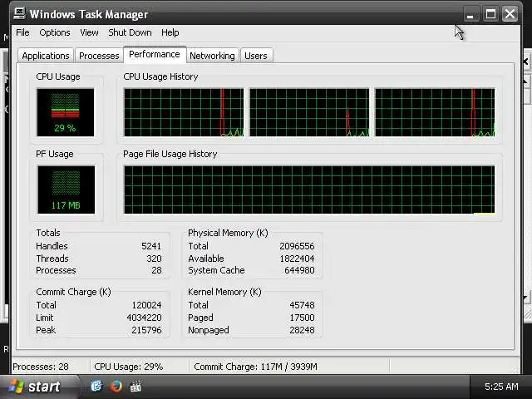Click the Threads value 320

pyautogui.click(x=154, y=259)
